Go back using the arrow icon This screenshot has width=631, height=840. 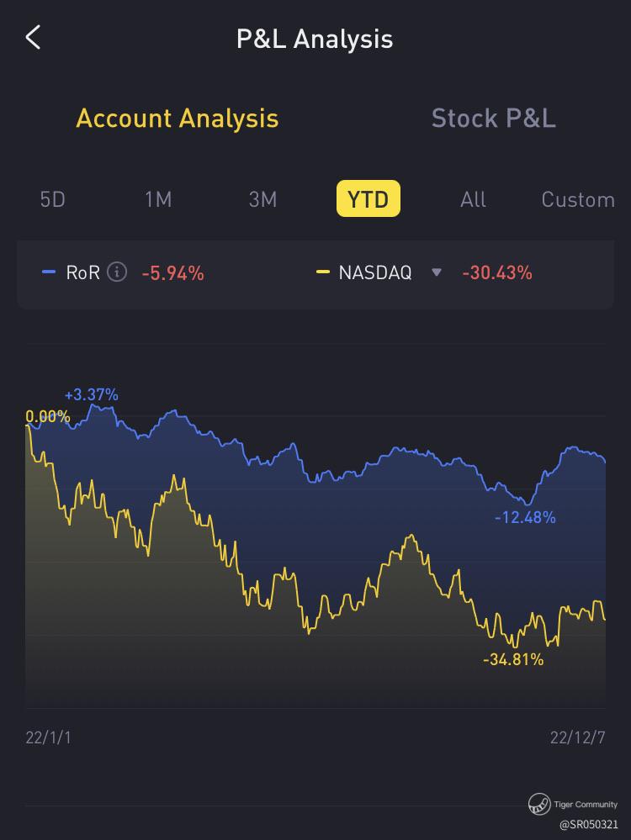tap(34, 38)
